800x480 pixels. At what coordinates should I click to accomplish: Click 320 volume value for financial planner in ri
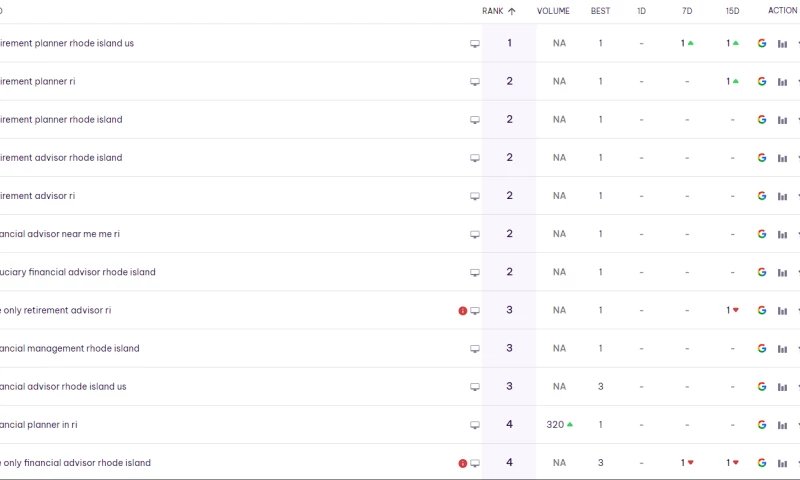pyautogui.click(x=555, y=424)
